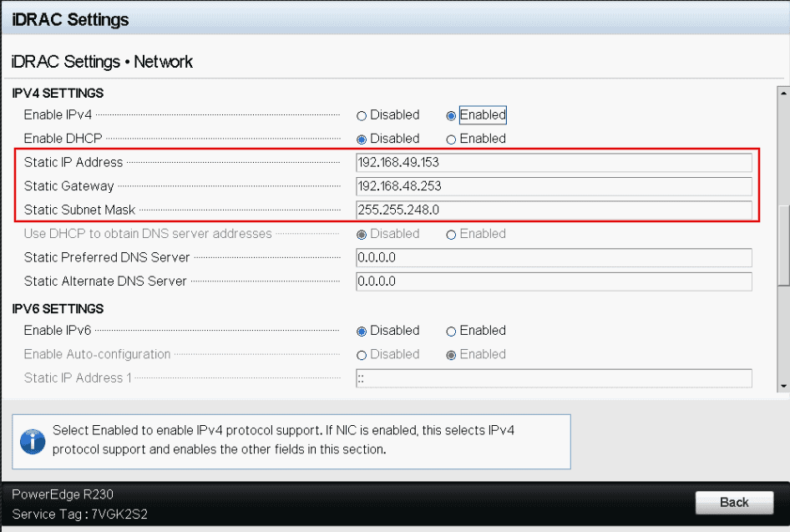This screenshot has height=532, width=790.
Task: Edit the Static Gateway text box
Action: (553, 186)
